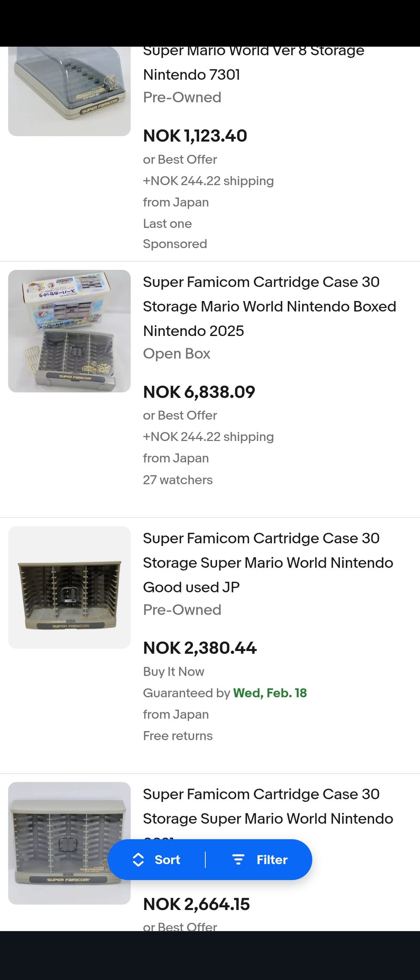Tap the Sponsored label

pos(175,244)
